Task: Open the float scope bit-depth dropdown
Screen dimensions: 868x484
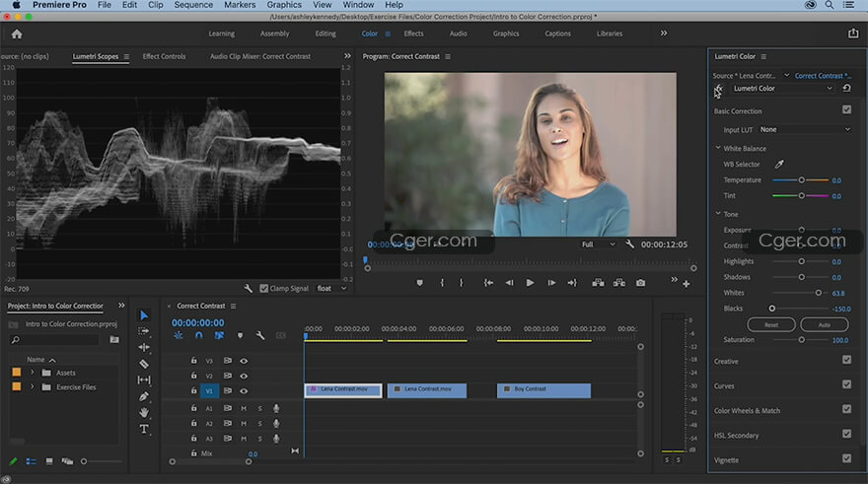Action: 331,288
